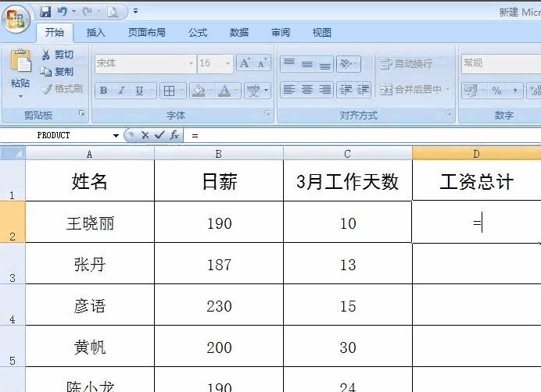The height and width of the screenshot is (392, 541).
Task: Open the 合并后居中 dropdown arrow
Action: pos(447,90)
